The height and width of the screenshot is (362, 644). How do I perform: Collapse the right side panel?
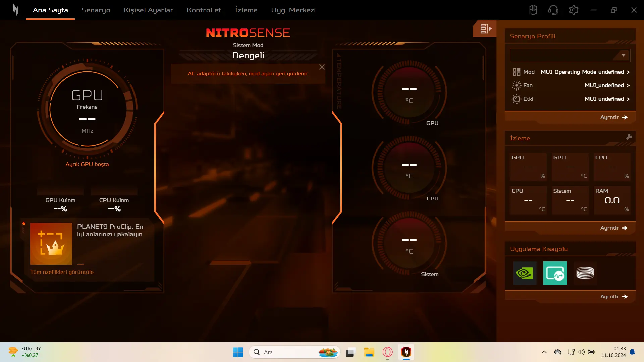(485, 28)
